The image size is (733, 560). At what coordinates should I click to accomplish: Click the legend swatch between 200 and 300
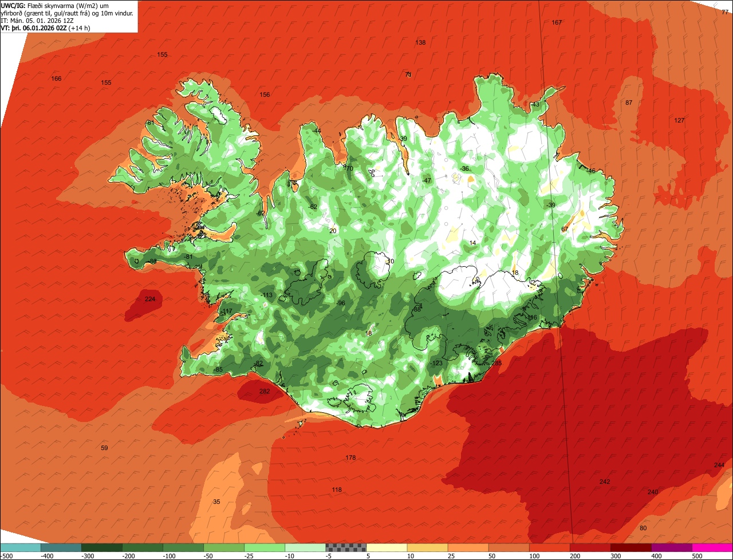point(590,547)
